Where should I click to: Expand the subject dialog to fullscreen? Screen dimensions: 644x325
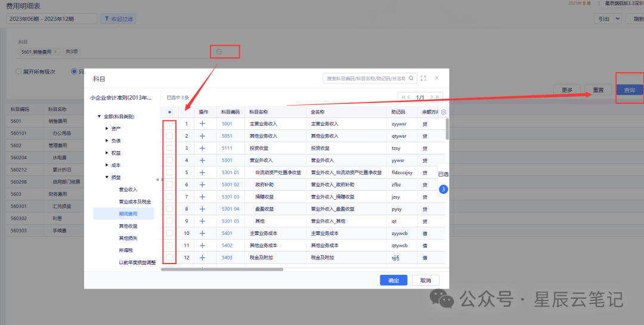coord(423,78)
